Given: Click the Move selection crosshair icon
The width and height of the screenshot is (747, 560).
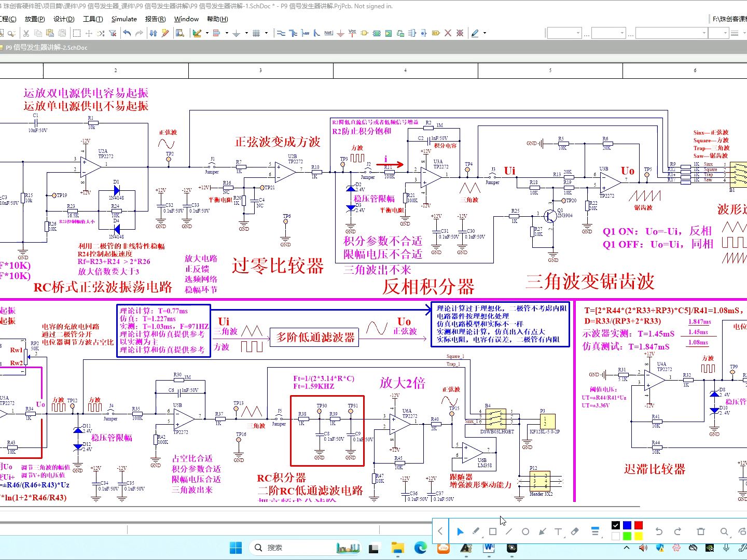Looking at the screenshot, I should coord(89,33).
